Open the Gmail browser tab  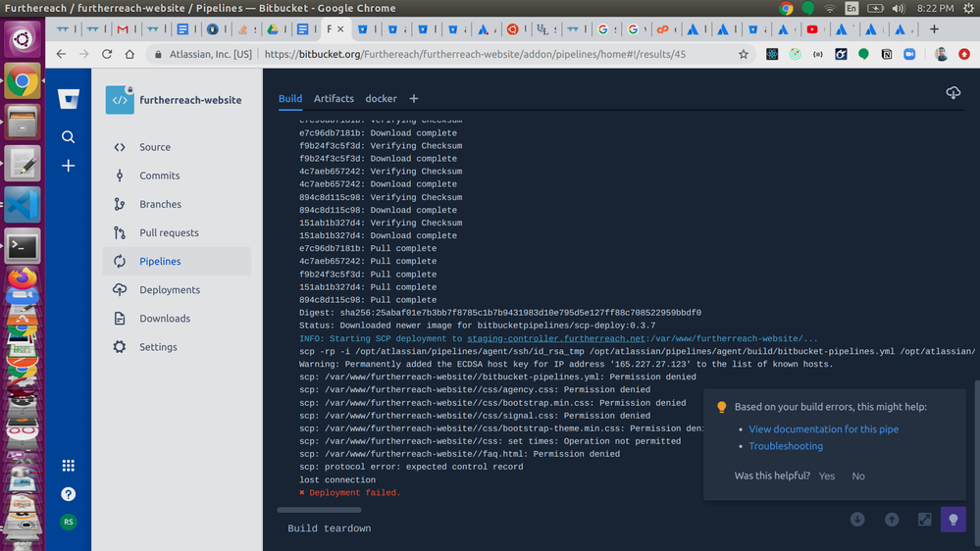123,29
